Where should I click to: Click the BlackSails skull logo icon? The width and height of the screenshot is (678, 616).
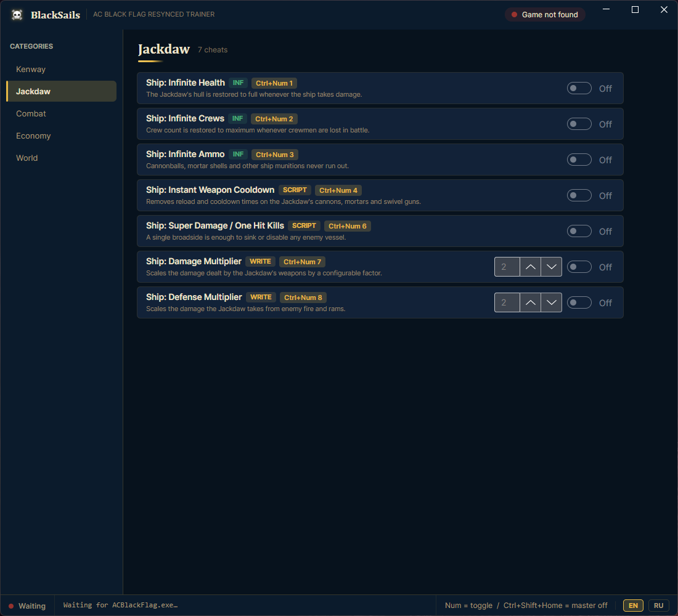coord(17,15)
